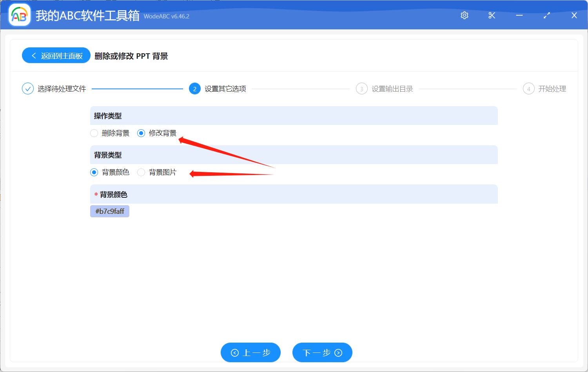Click the 返回到主面板 button
588x372 pixels.
(56, 55)
